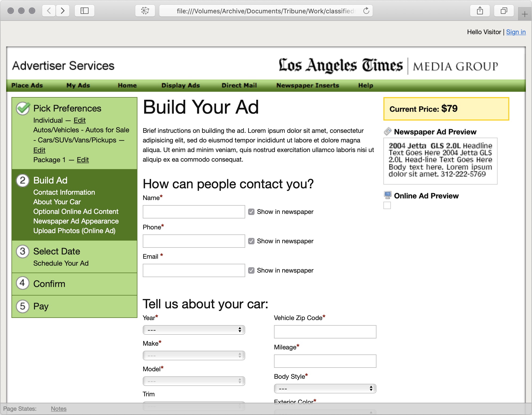Open the Help menu item

tap(365, 85)
